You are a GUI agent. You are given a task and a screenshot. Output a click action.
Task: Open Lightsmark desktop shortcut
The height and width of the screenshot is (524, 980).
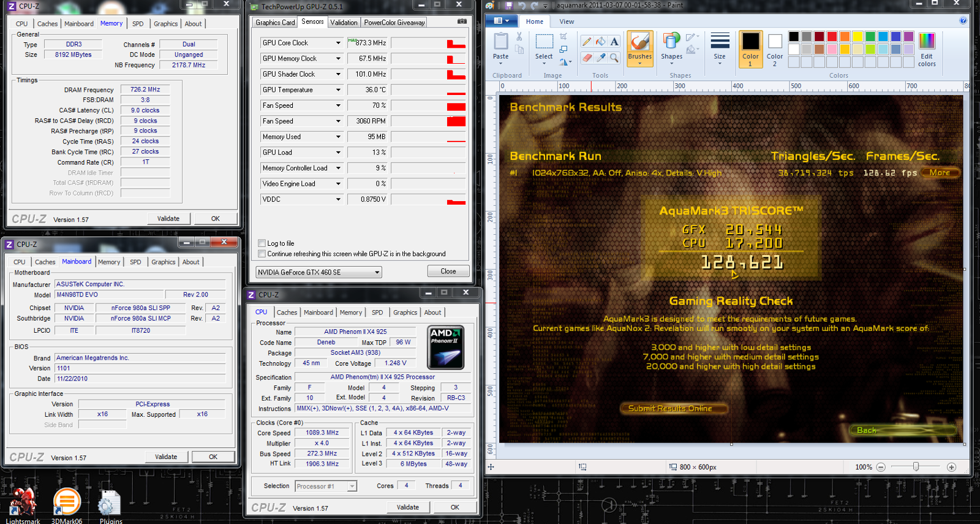[23, 506]
